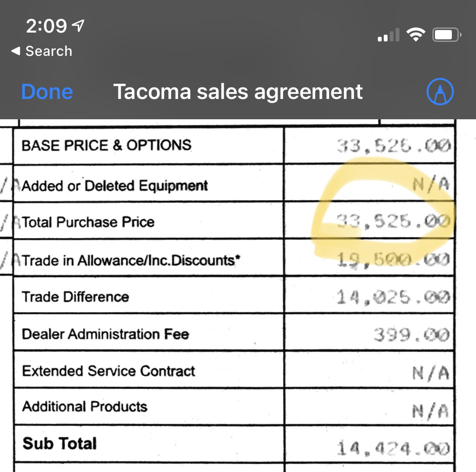Viewport: 476px width, 472px height.
Task: Tap the location arrow by the time
Action: [x=78, y=25]
